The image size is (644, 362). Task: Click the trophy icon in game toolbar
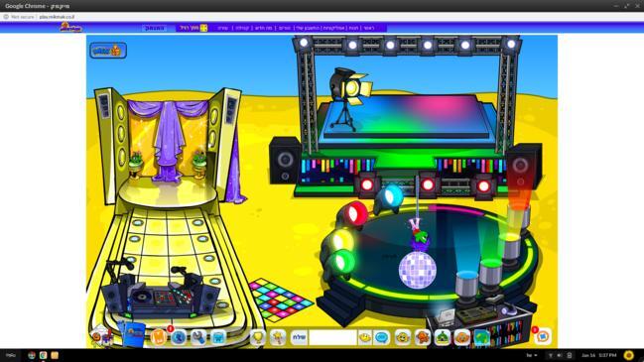pyautogui.click(x=258, y=337)
